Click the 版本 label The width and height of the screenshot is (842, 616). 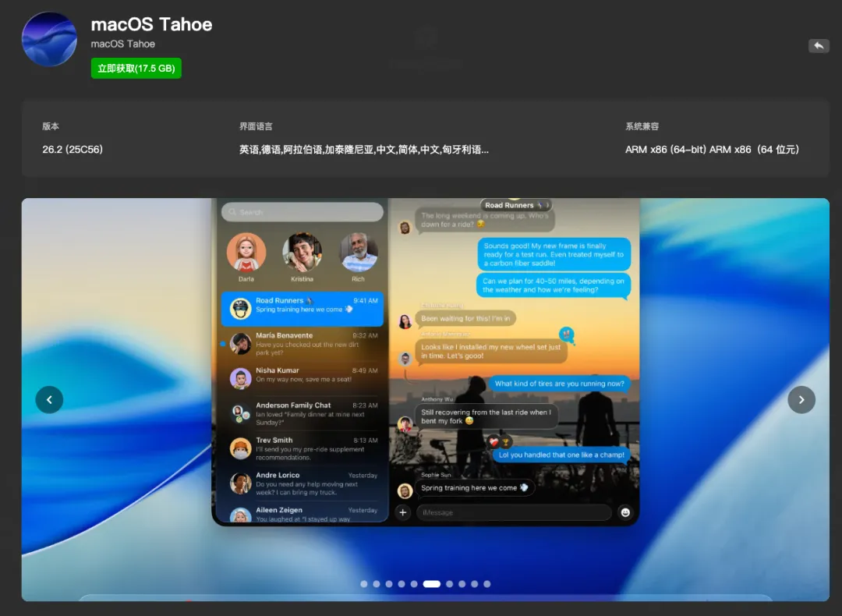pyautogui.click(x=51, y=126)
